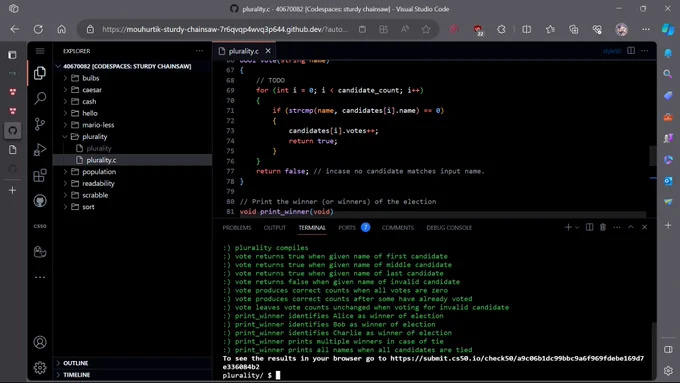
Task: Expand the population folder
Action: pyautogui.click(x=132, y=172)
